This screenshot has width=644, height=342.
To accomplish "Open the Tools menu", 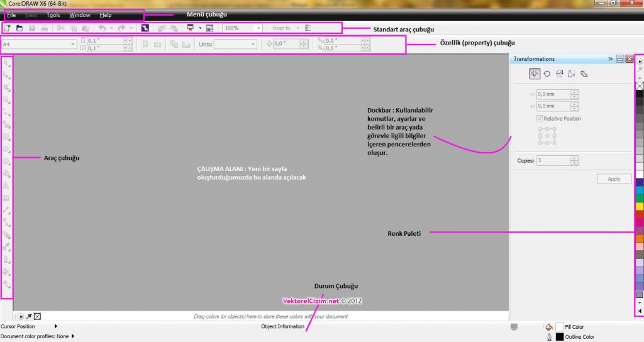I will (53, 14).
